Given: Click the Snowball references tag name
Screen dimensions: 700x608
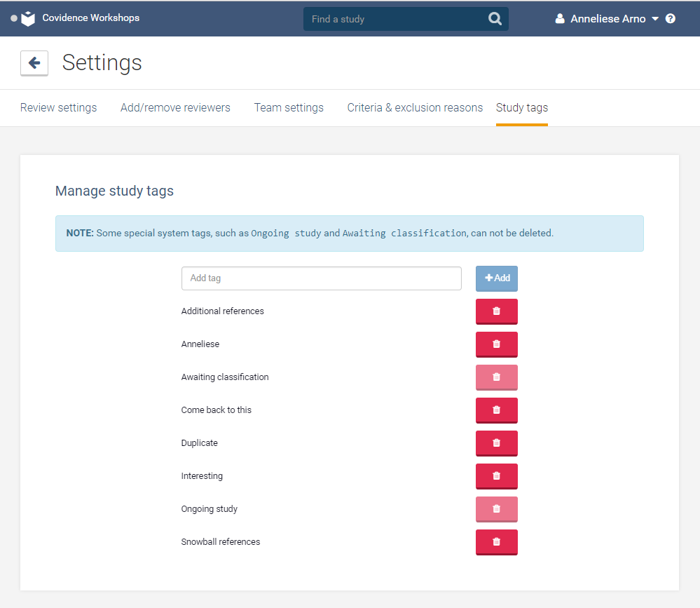Looking at the screenshot, I should click(221, 542).
